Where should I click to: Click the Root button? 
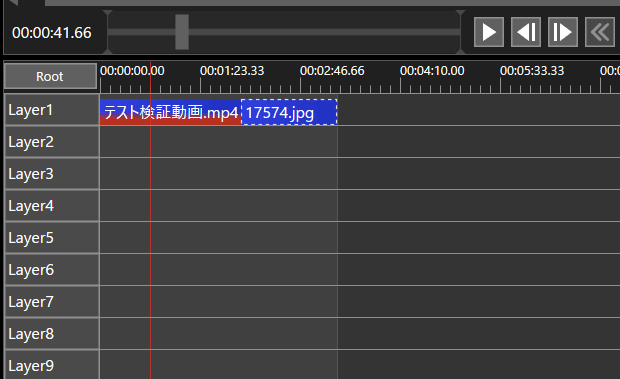50,76
